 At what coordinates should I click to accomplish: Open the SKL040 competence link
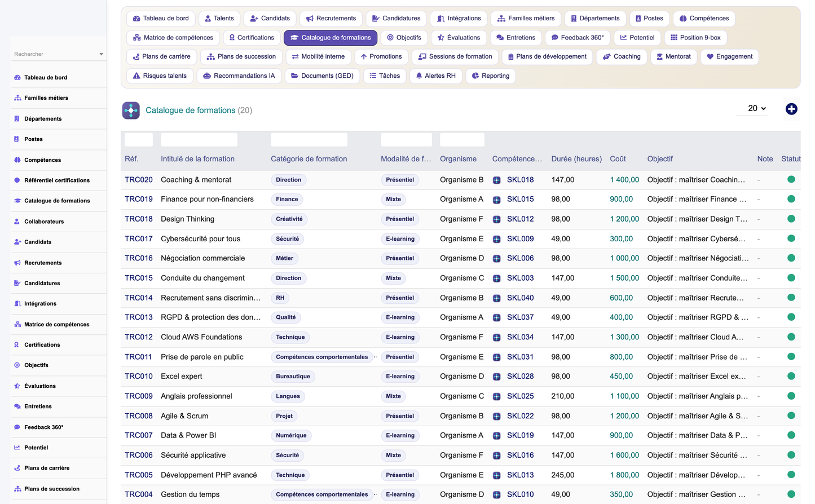click(x=520, y=298)
